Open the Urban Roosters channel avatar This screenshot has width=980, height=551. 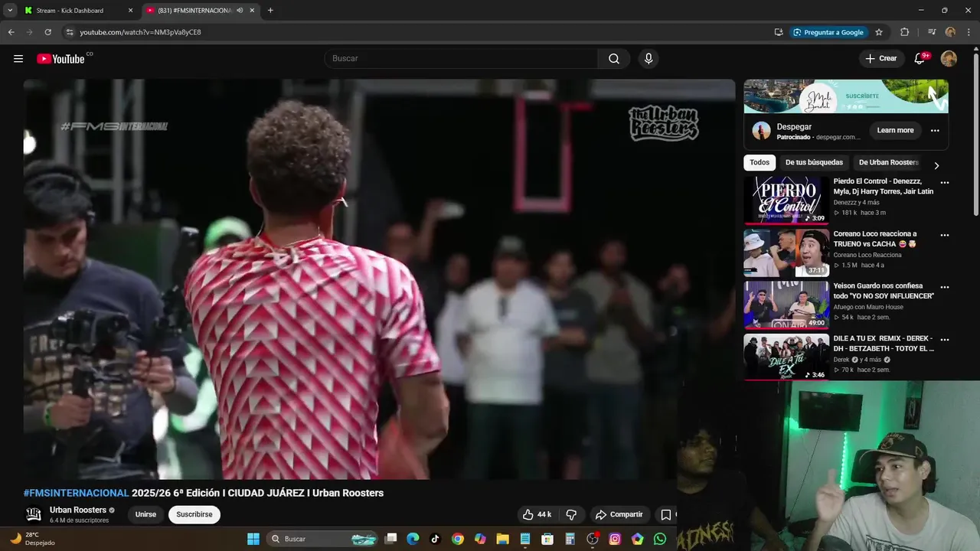[x=34, y=514]
